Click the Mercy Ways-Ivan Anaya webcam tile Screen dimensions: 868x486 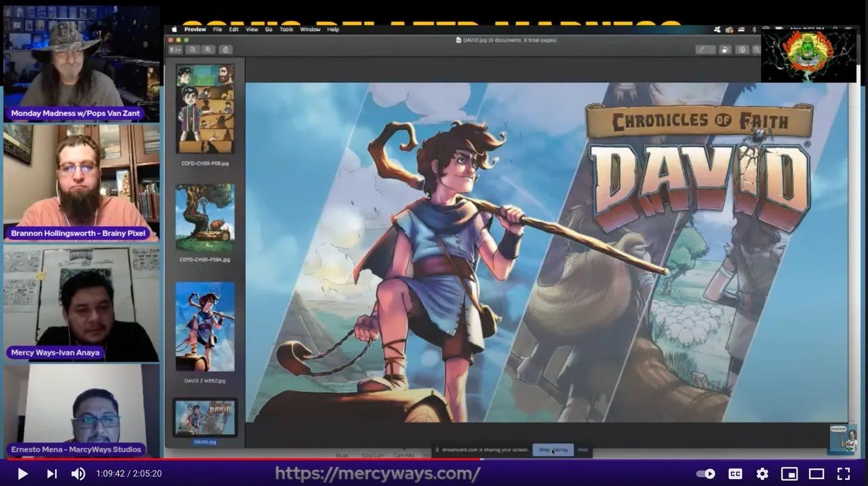click(81, 303)
